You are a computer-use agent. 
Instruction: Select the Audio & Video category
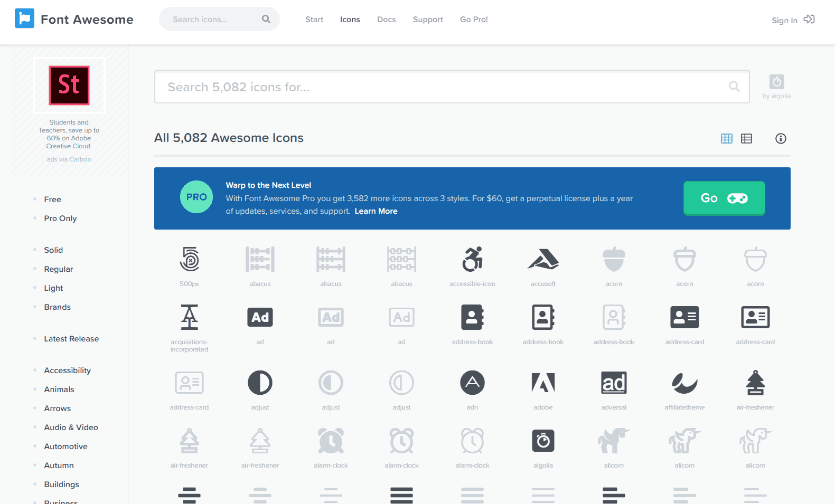coord(71,427)
